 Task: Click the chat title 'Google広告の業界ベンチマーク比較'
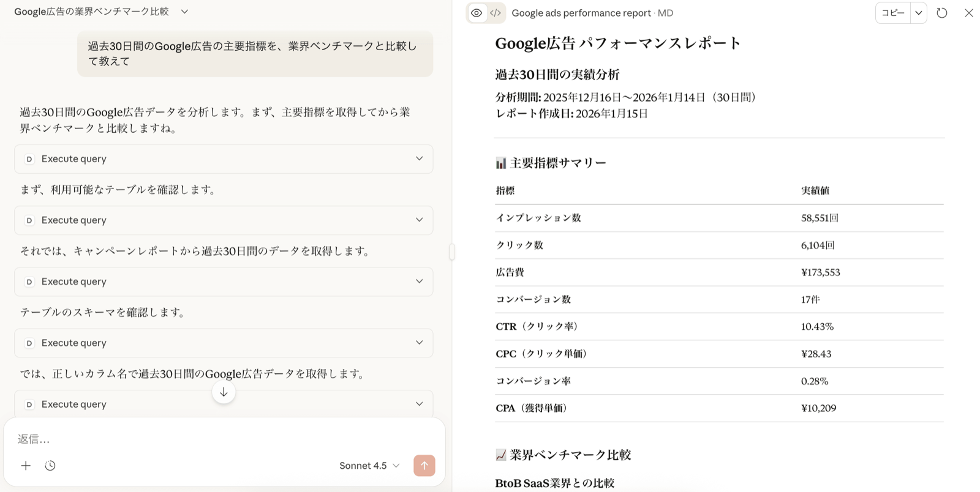pyautogui.click(x=91, y=12)
